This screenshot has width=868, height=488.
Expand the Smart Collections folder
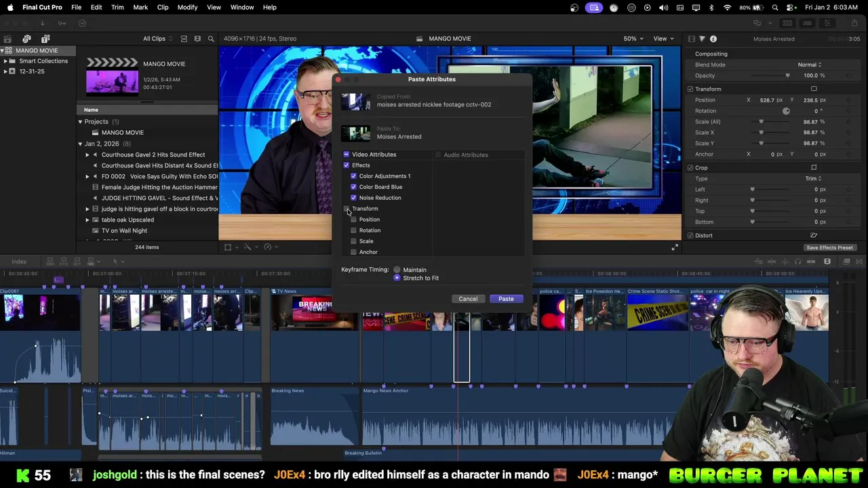pyautogui.click(x=5, y=61)
